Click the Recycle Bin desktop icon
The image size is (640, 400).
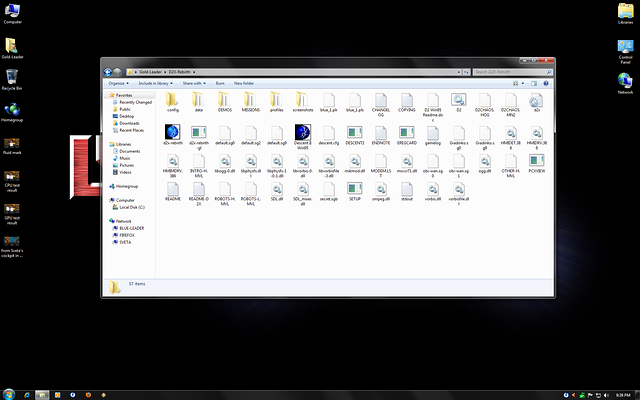point(12,77)
